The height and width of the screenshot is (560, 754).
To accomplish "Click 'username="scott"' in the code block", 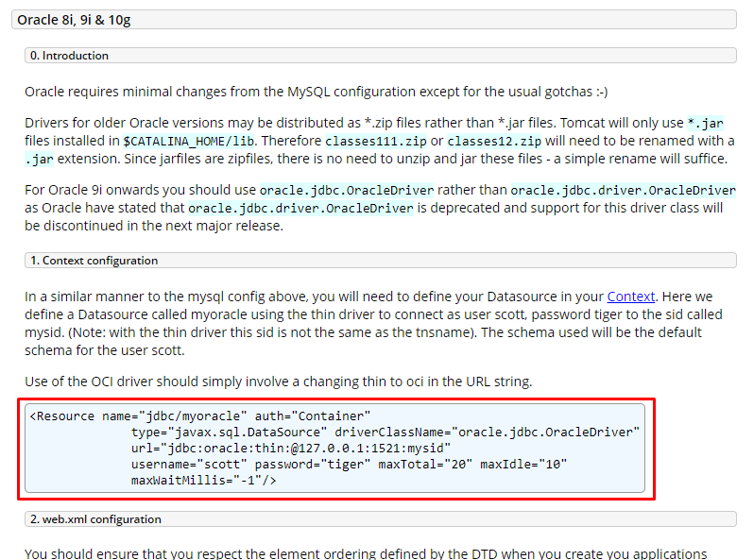I will click(x=189, y=465).
